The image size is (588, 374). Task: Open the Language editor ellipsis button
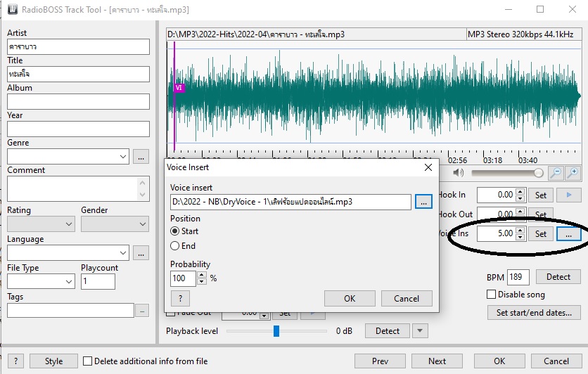coord(141,253)
